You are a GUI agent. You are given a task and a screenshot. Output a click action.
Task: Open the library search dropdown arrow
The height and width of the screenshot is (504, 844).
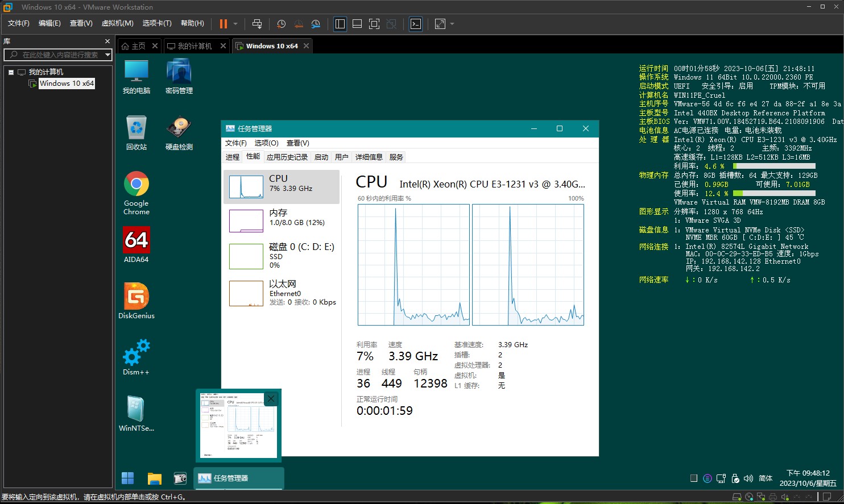pos(108,55)
